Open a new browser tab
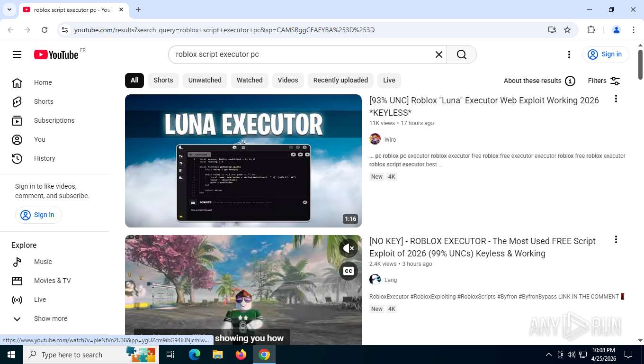644x364 pixels. (x=138, y=9)
